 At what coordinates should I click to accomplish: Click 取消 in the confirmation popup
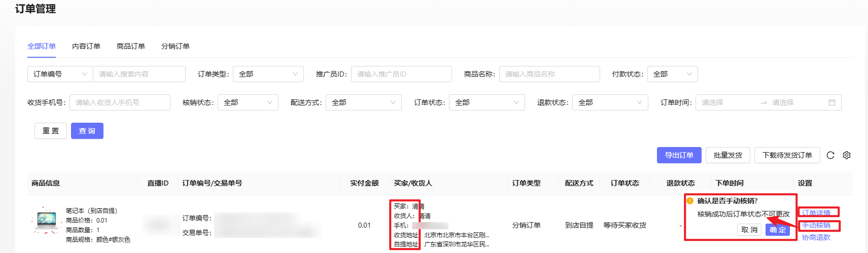click(749, 230)
